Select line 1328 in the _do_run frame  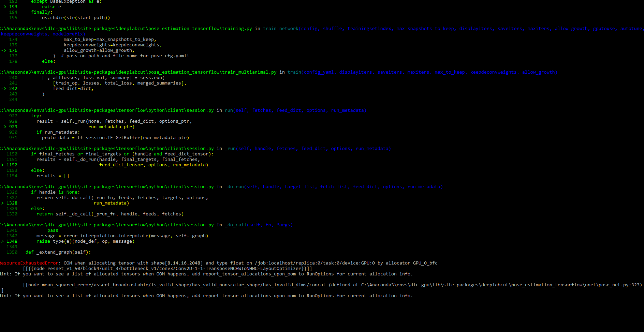[11, 203]
